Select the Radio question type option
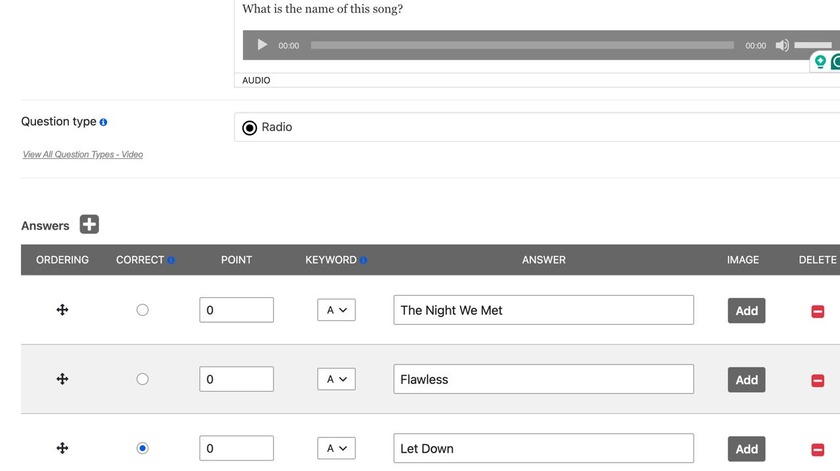The width and height of the screenshot is (840, 471). [249, 128]
